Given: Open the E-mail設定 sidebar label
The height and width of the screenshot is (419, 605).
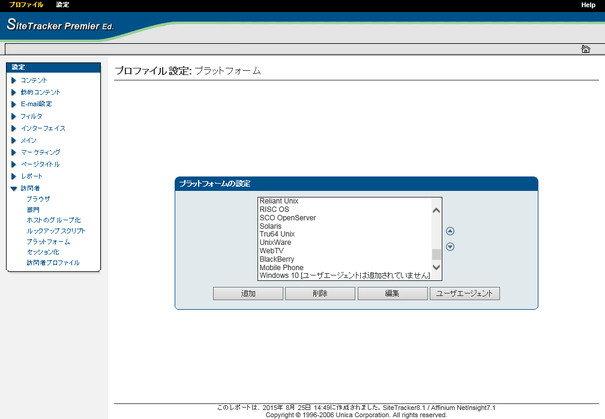Looking at the screenshot, I should tap(36, 104).
